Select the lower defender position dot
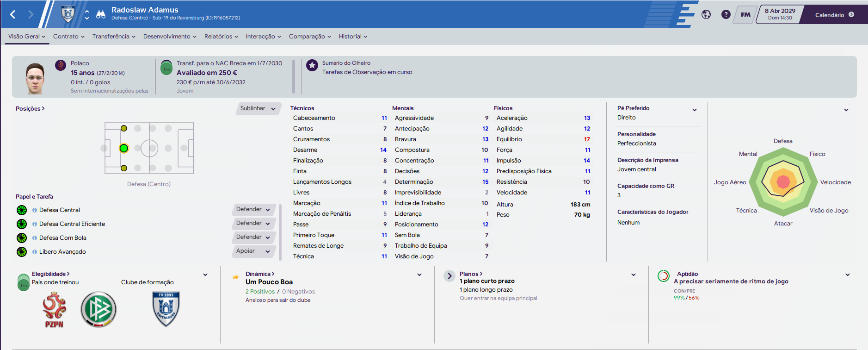 (124, 168)
